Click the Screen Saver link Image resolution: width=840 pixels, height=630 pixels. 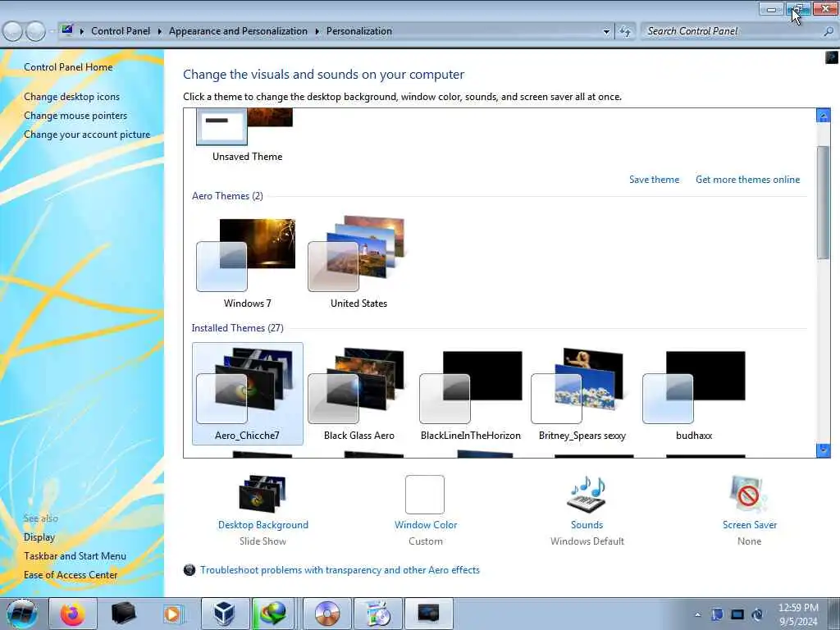(x=750, y=525)
